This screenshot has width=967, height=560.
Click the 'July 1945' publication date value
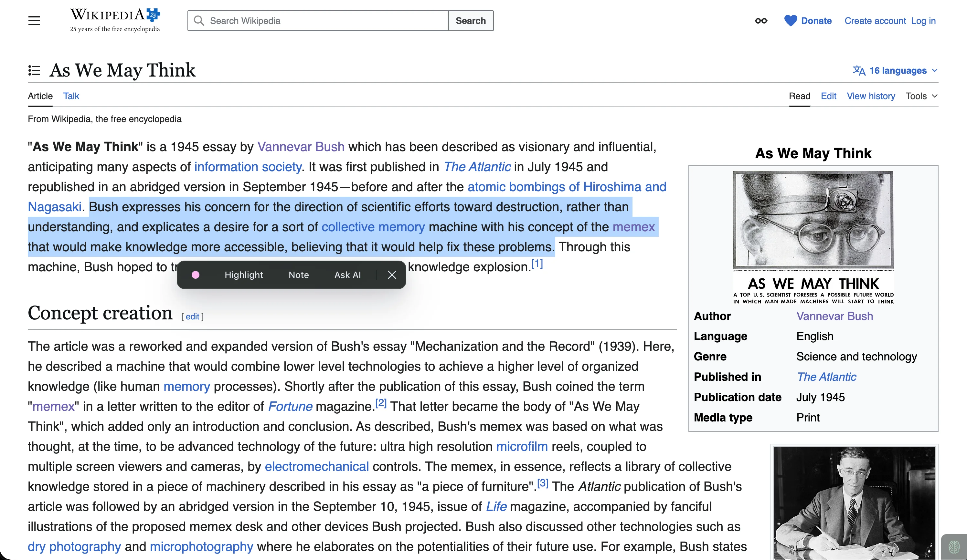[x=820, y=397]
